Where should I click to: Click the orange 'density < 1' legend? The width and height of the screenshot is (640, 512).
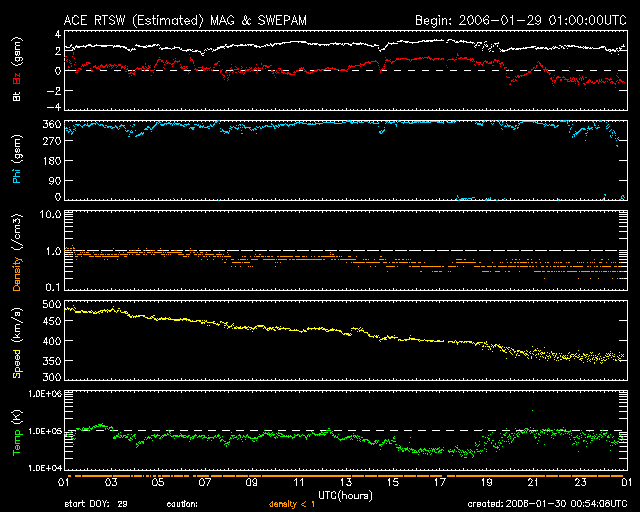pos(293,503)
